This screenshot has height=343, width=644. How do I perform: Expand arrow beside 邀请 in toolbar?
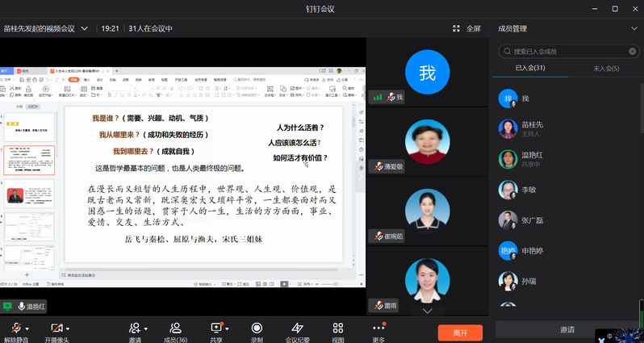(146, 328)
